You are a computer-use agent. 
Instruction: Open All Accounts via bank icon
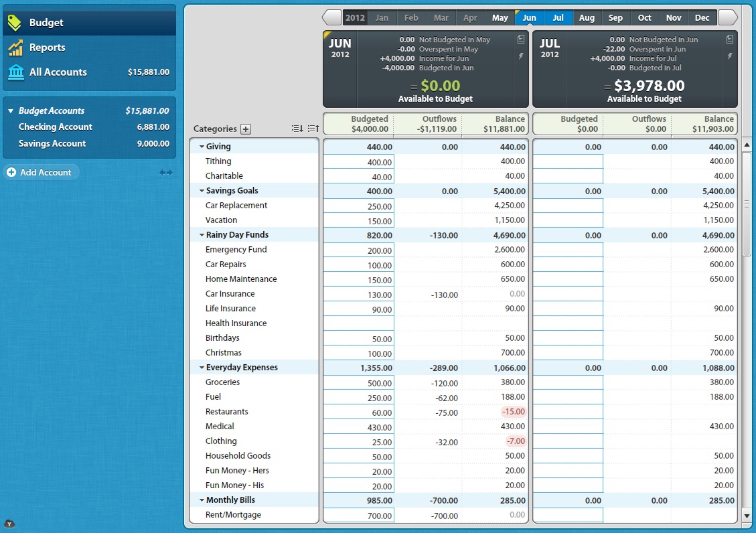tap(16, 72)
